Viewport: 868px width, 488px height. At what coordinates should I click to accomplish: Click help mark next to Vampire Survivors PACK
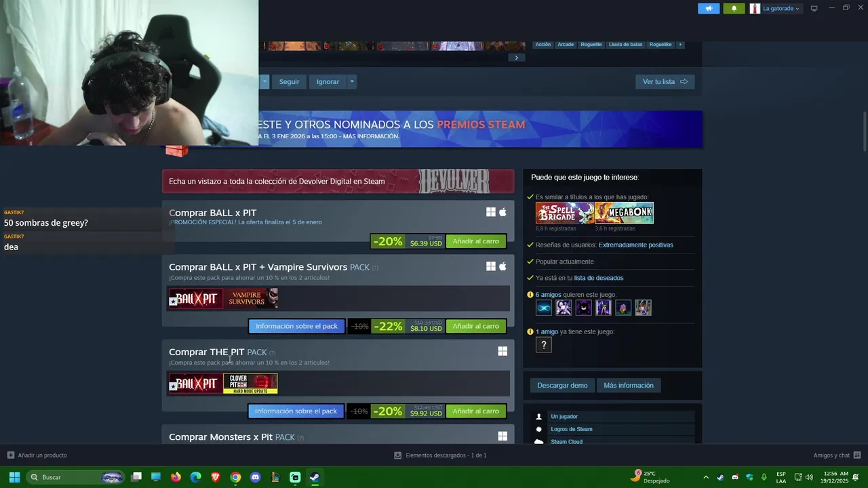pos(375,268)
